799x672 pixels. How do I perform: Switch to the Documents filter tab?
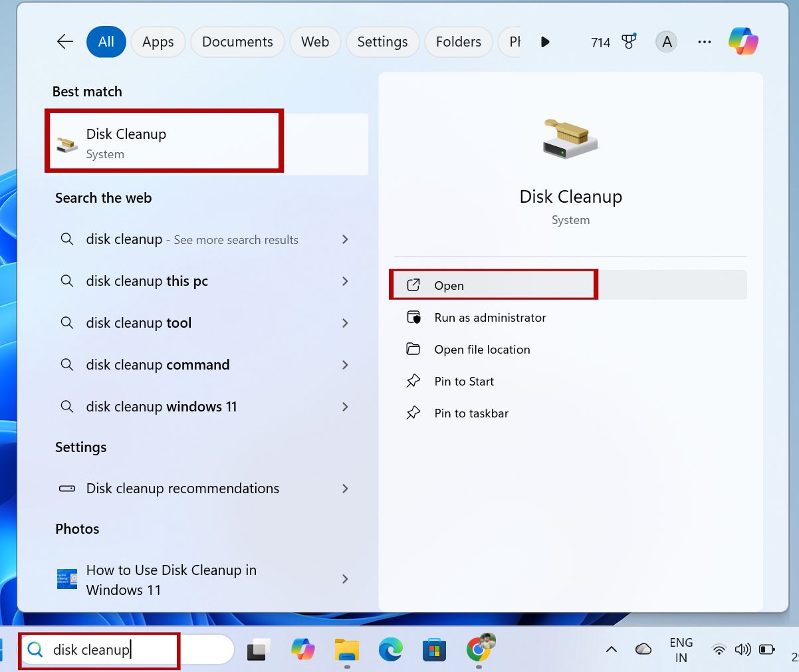[x=237, y=41]
